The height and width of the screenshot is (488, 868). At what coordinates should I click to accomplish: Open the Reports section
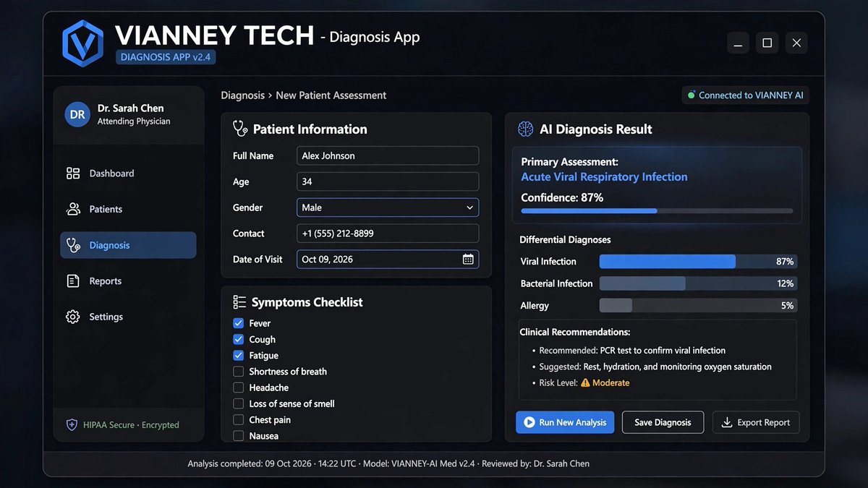[x=128, y=281]
